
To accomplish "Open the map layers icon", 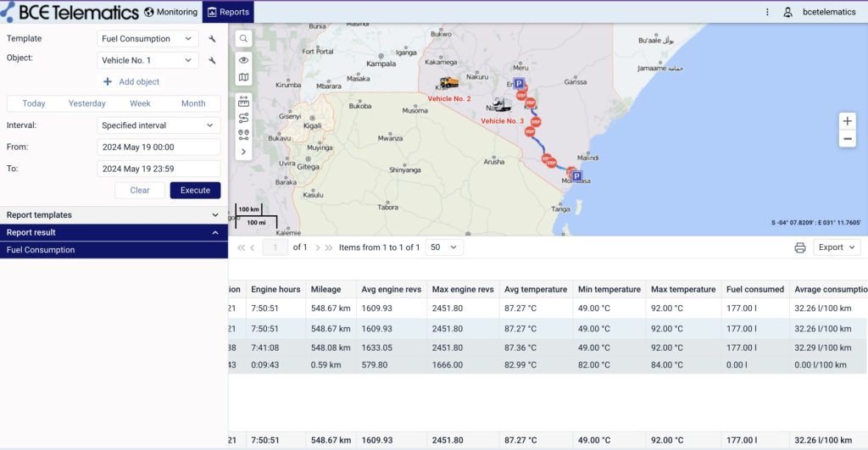I will (x=243, y=78).
